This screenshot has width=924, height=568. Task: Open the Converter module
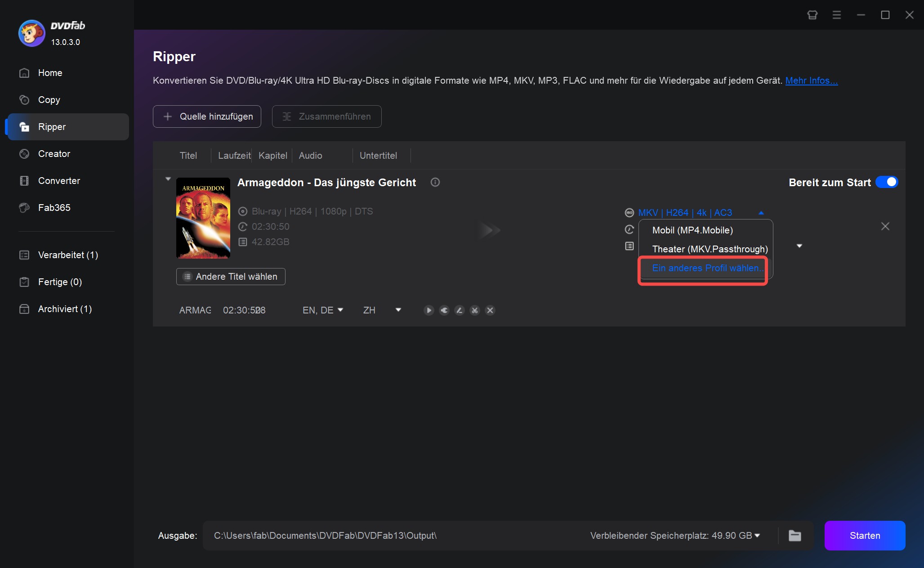pyautogui.click(x=68, y=181)
